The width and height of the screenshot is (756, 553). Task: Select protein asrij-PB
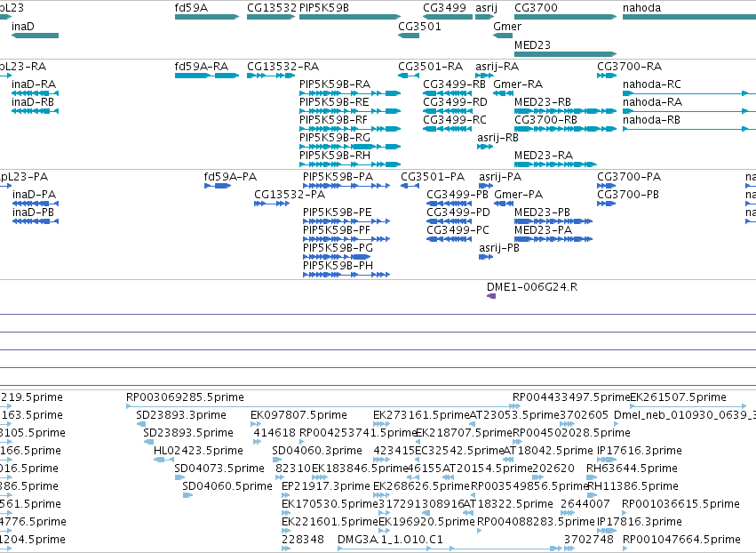(486, 257)
